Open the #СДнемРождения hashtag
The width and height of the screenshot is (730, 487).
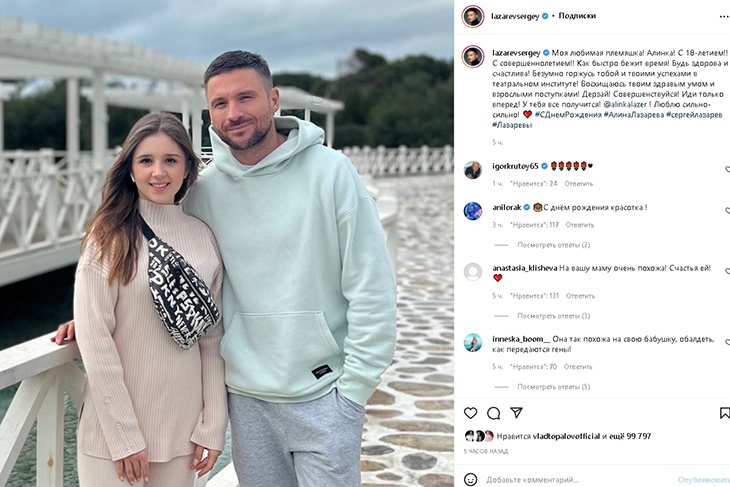click(x=568, y=115)
